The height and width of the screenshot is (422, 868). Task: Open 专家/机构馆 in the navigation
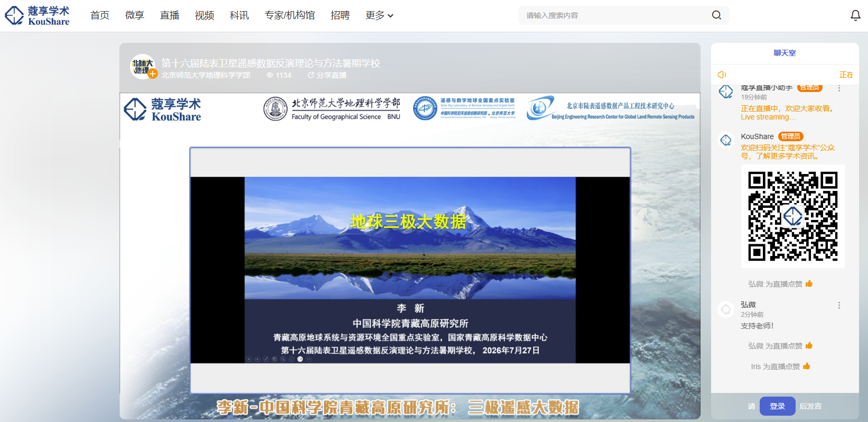(x=290, y=15)
